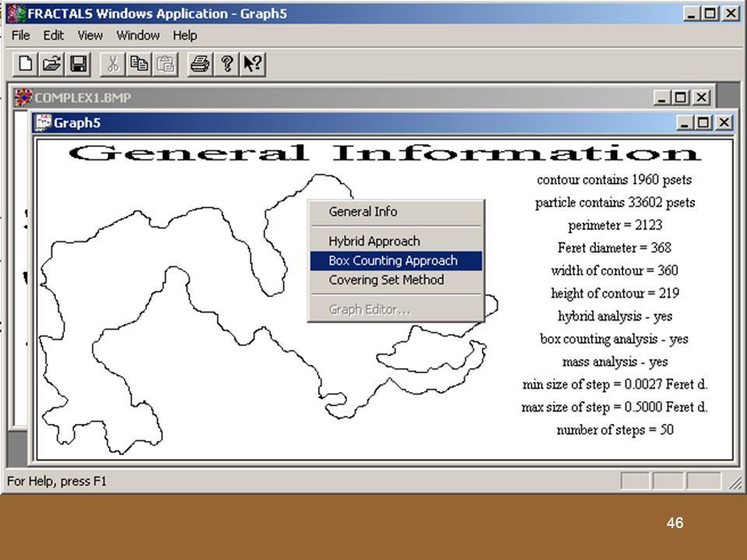747x560 pixels.
Task: Close the Graph5 child window
Action: pyautogui.click(x=724, y=123)
